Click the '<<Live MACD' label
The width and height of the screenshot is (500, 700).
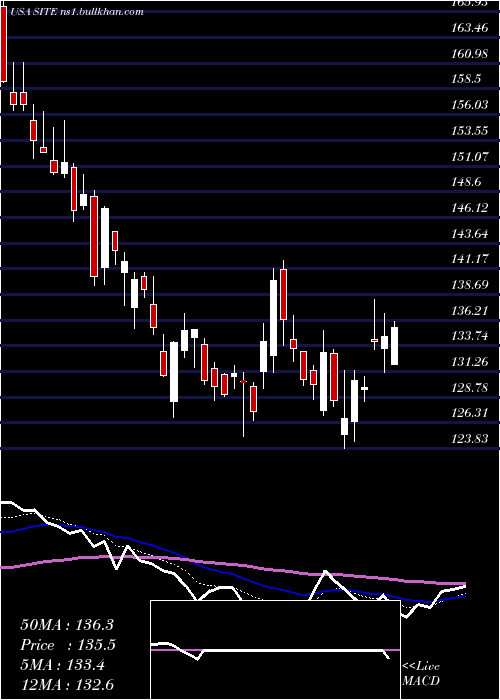(x=421, y=673)
